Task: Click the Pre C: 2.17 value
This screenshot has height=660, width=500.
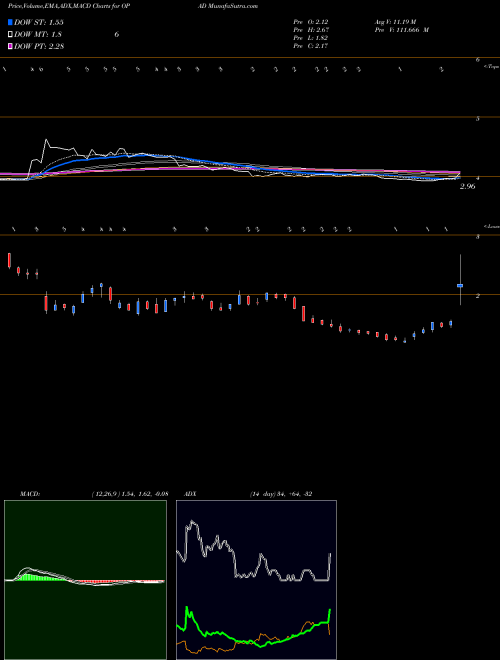Action: (311, 46)
